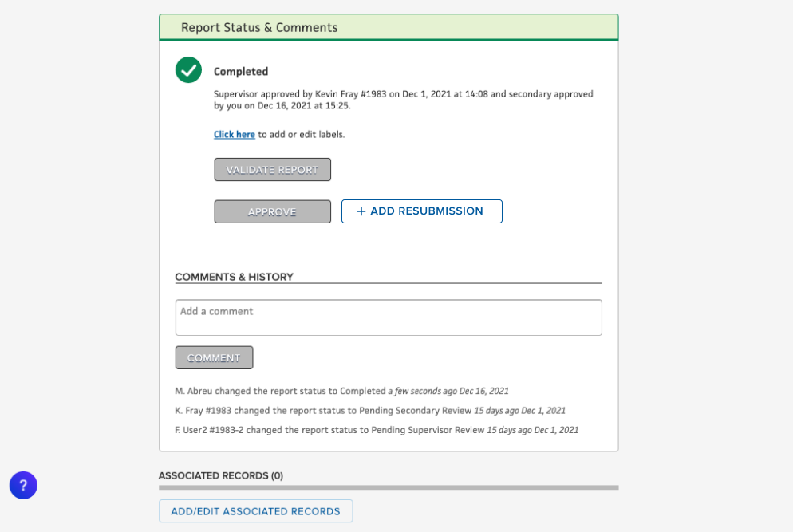Click the green Completed checkmark icon
Screen dimensions: 793x532
[188, 70]
